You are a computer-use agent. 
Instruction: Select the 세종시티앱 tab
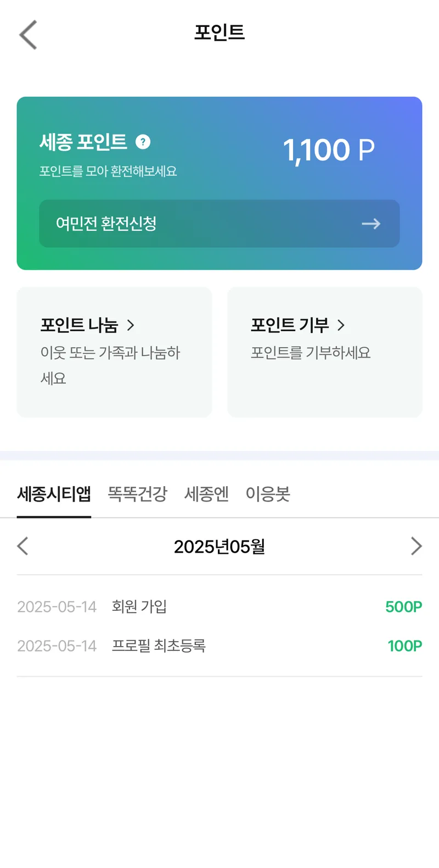54,494
